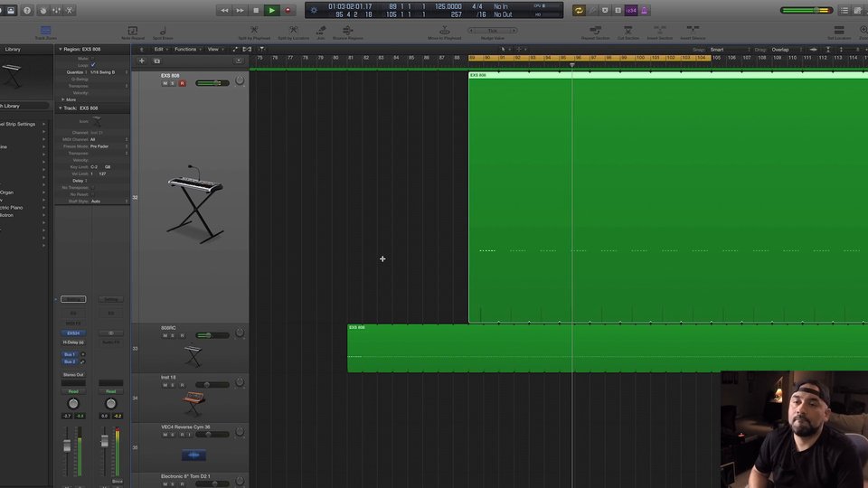Open the Snap Smart dropdown

(730, 49)
